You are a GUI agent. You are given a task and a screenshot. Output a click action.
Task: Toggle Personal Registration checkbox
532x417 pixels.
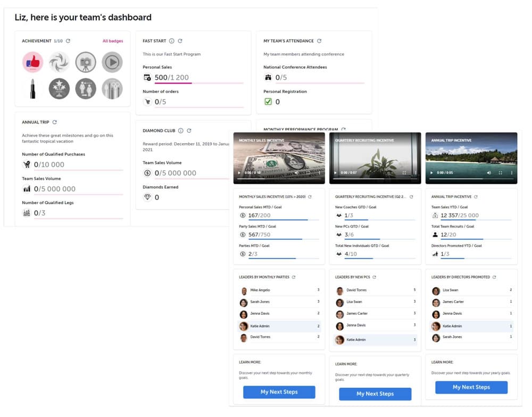(268, 102)
